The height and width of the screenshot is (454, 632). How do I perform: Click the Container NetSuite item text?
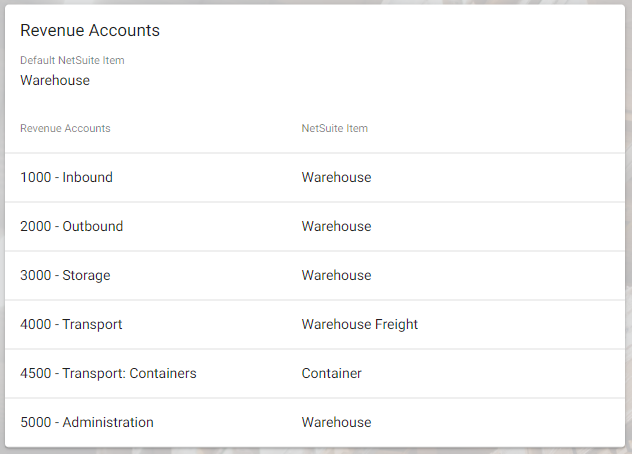coord(332,373)
